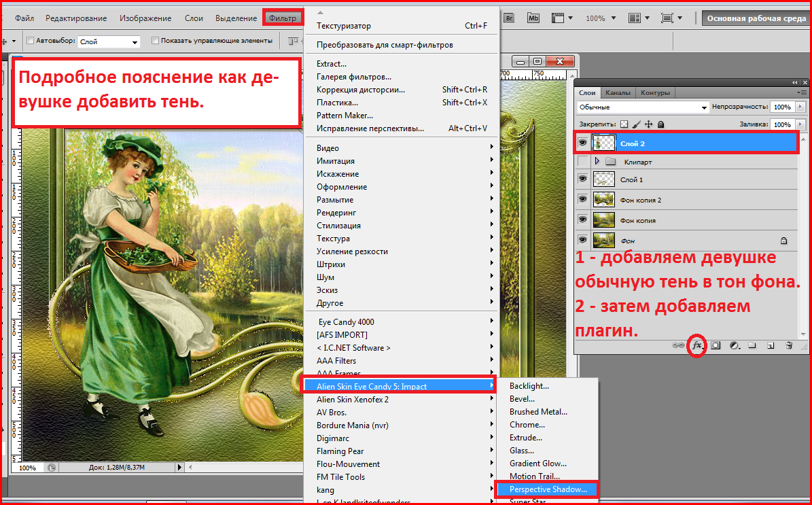Click the lock all padlock icon
This screenshot has width=812, height=505.
click(660, 124)
